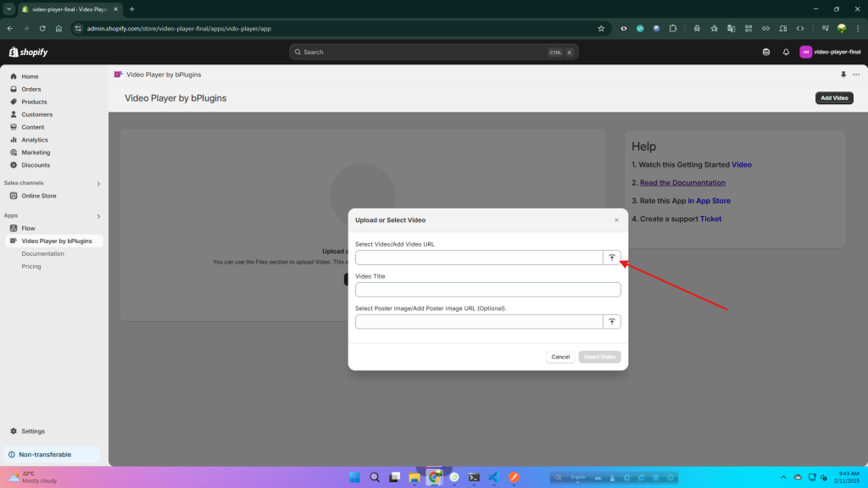Image resolution: width=868 pixels, height=488 pixels.
Task: Click the Shopify logo
Action: 29,52
